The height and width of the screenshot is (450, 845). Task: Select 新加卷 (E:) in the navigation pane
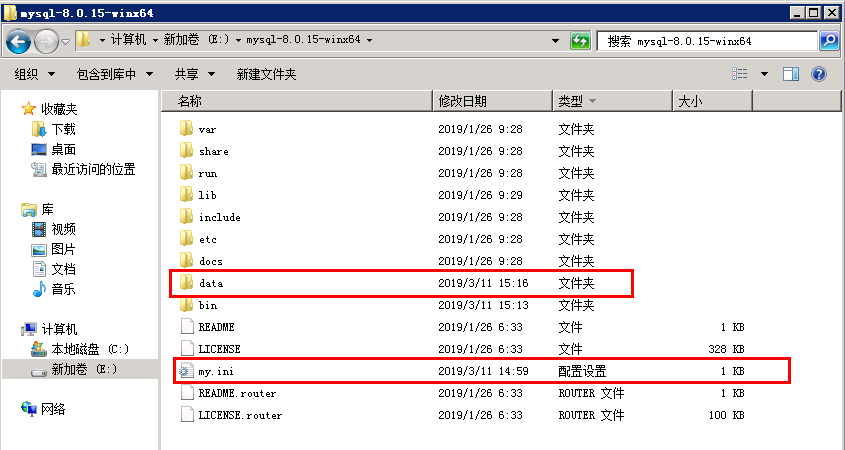click(85, 369)
